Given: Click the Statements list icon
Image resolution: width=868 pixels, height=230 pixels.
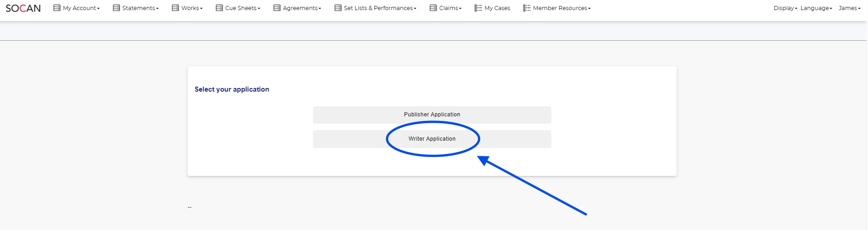Looking at the screenshot, I should pos(116,8).
